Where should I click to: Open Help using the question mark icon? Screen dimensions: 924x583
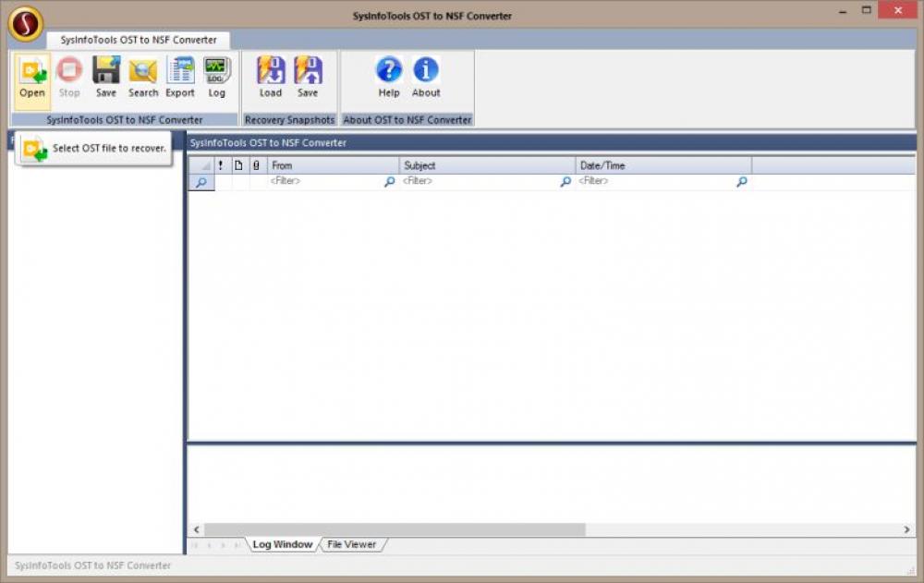pyautogui.click(x=388, y=78)
